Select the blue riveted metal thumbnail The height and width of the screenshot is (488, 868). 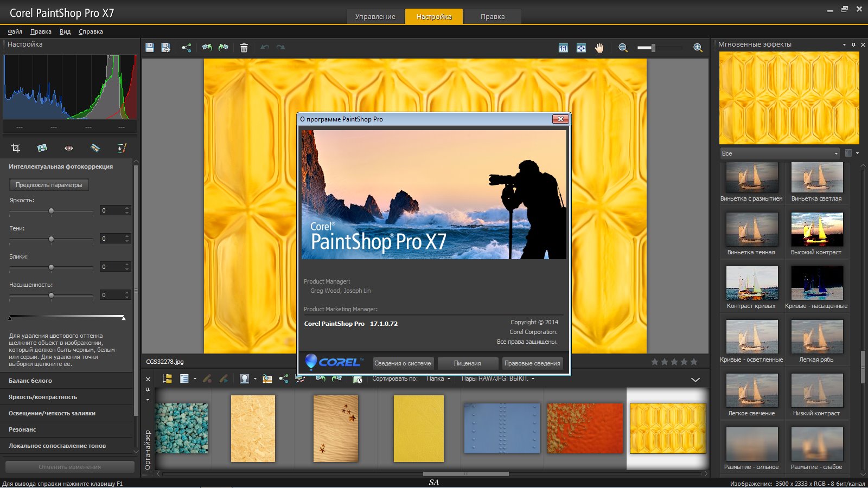tap(502, 428)
